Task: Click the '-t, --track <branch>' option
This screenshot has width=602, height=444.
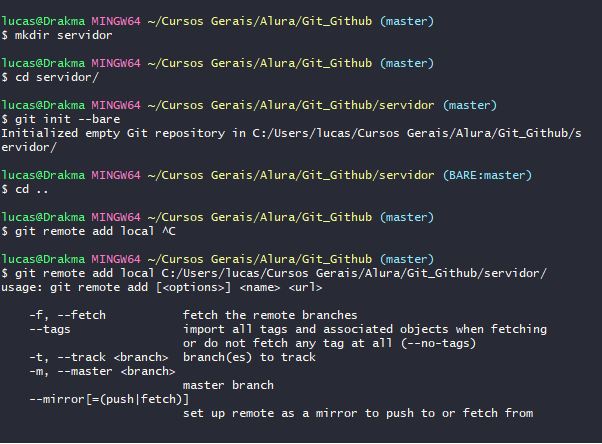Action: [x=99, y=357]
